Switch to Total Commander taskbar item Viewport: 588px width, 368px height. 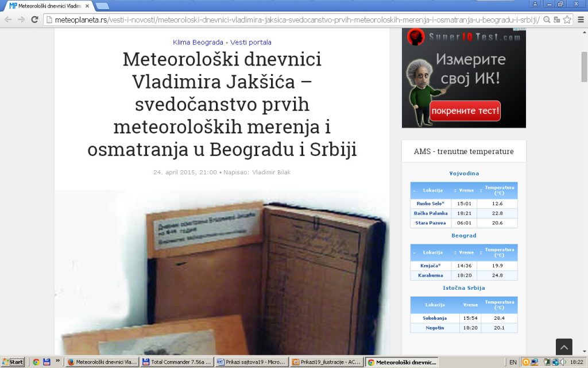pyautogui.click(x=177, y=362)
